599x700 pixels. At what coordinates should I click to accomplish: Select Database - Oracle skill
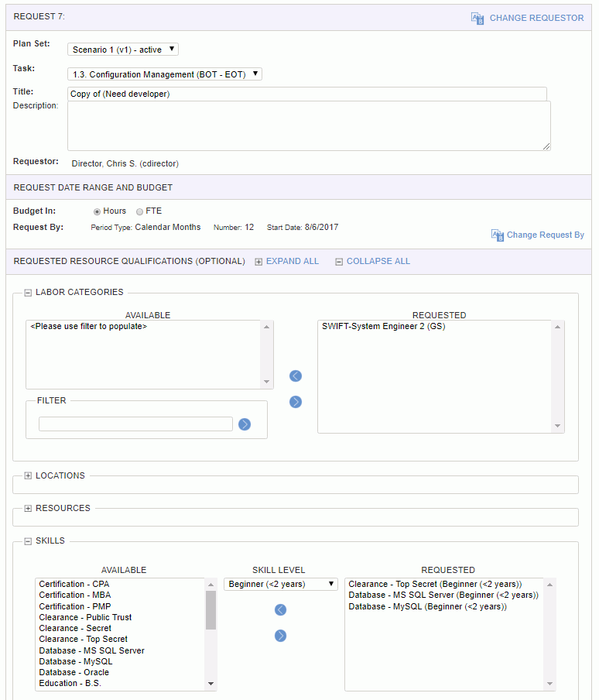point(74,672)
